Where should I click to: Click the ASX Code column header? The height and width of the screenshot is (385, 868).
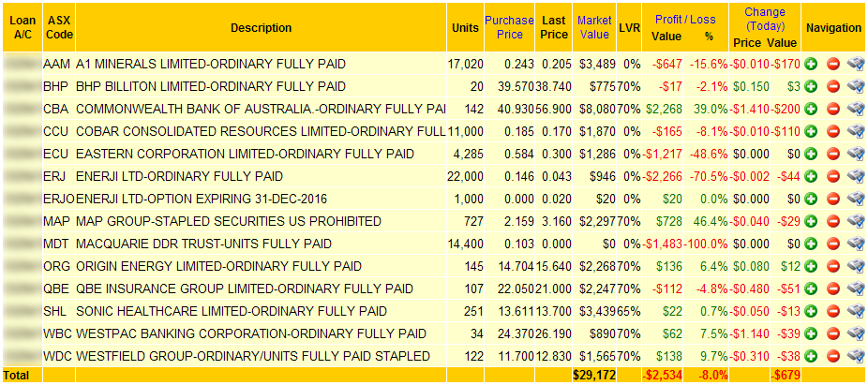pos(60,27)
